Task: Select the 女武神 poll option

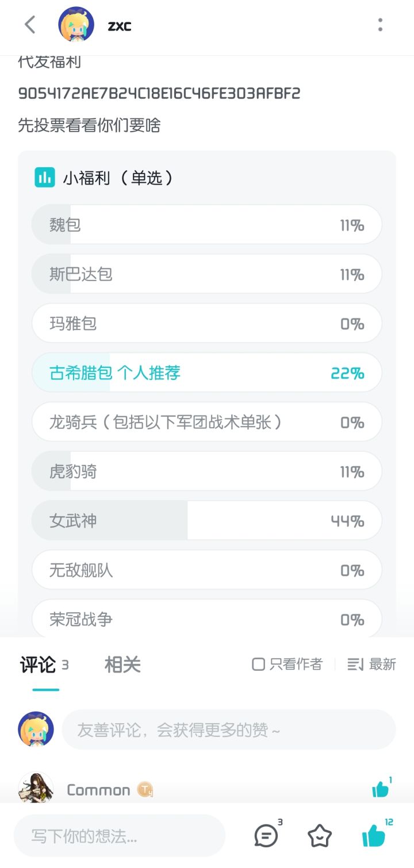Action: point(207,521)
